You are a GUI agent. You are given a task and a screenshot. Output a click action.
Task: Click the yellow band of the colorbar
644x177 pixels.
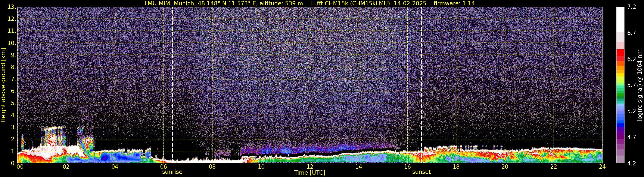pos(620,75)
